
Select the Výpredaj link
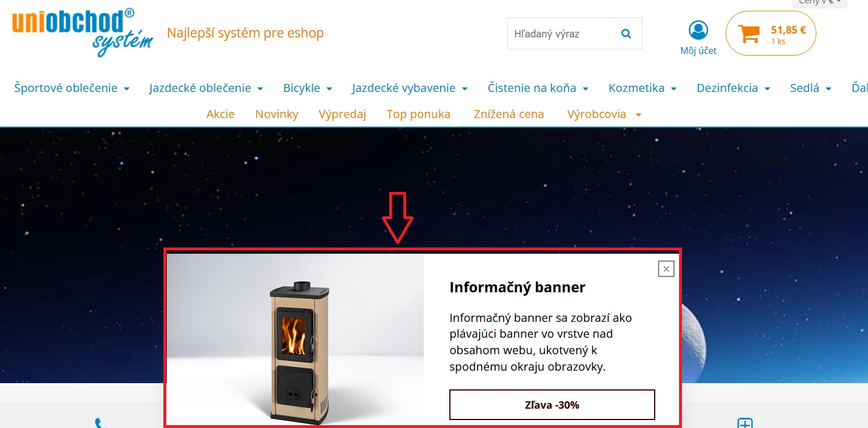342,114
